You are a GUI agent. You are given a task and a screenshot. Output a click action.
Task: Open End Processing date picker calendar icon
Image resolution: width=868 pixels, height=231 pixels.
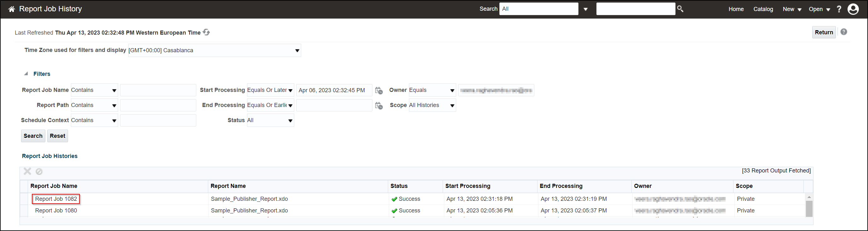[x=379, y=105]
